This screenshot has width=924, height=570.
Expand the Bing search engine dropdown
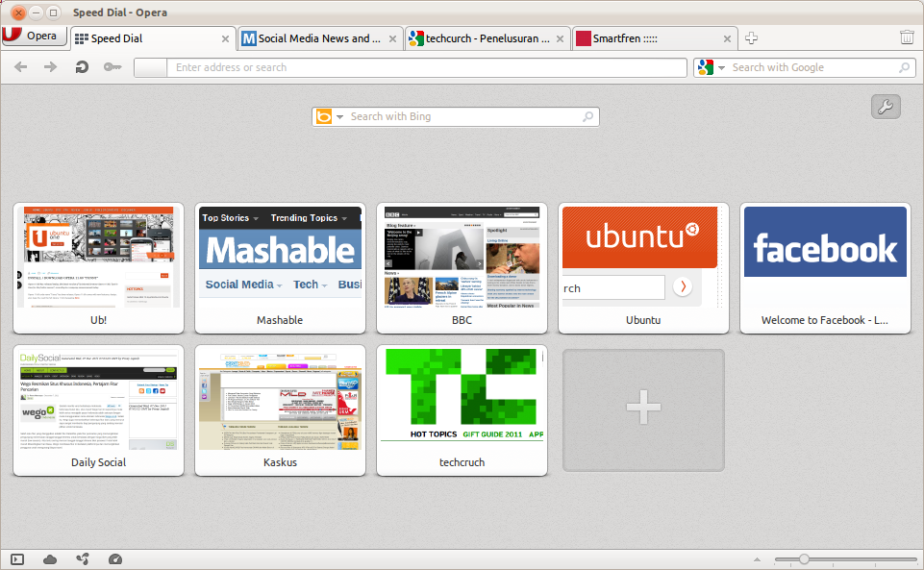tap(340, 116)
